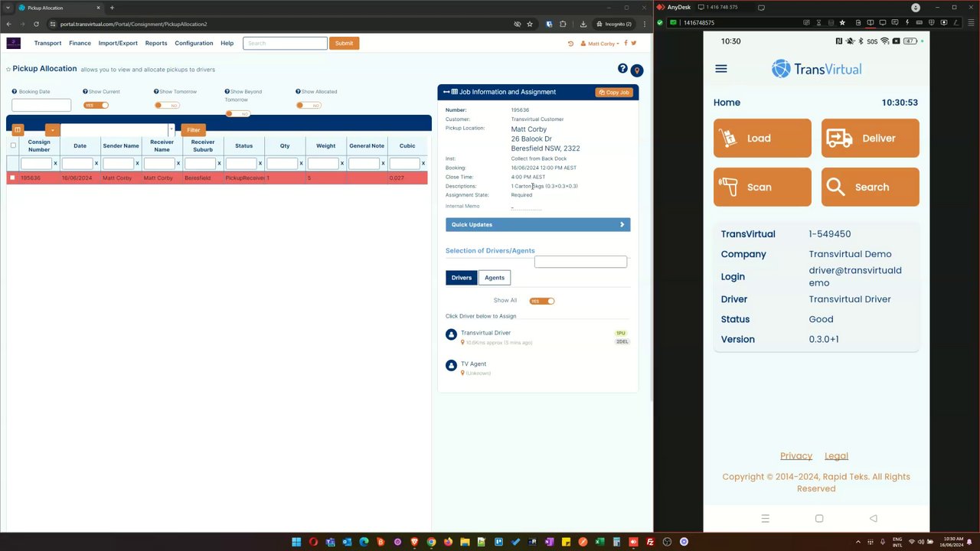Click the Facebook icon in portal header
Image resolution: width=980 pixels, height=551 pixels.
pyautogui.click(x=626, y=43)
